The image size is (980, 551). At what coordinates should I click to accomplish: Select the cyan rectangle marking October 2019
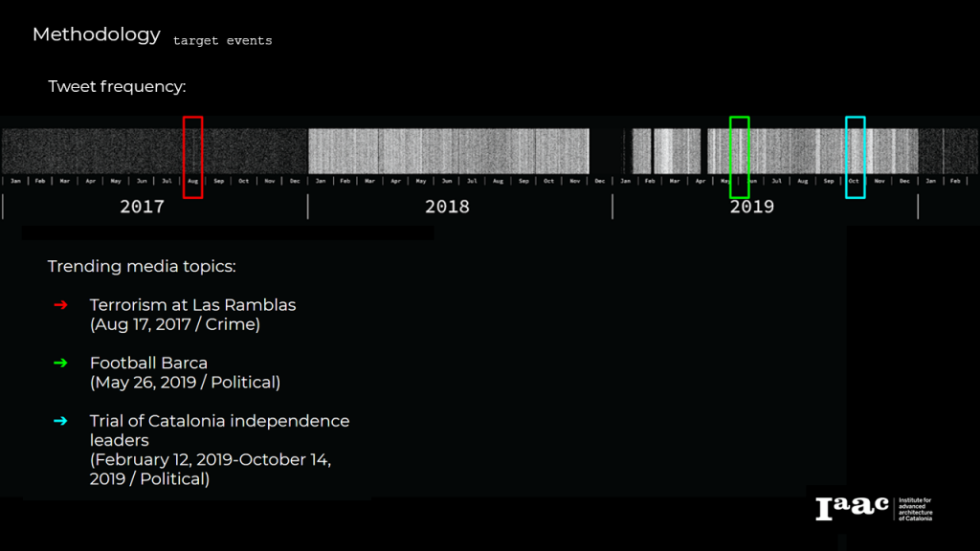click(x=855, y=157)
